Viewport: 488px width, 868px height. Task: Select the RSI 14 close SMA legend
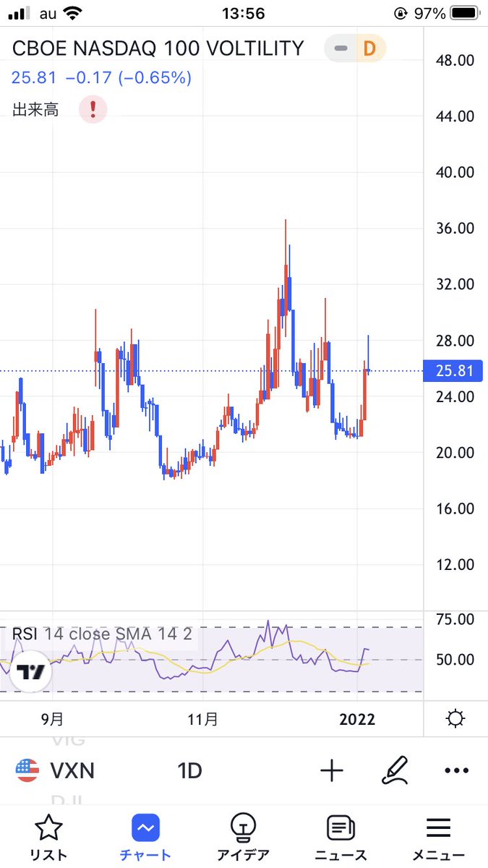(x=102, y=634)
